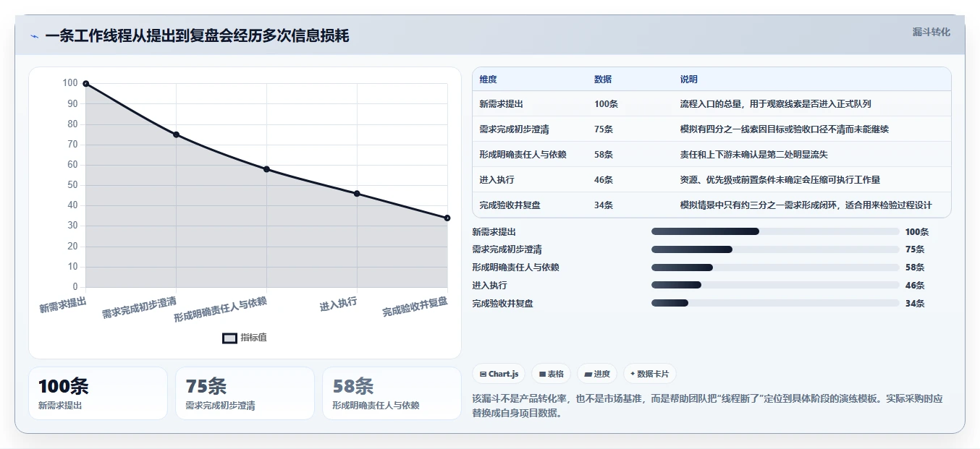Click the chart data point at 46
980x449 pixels.
357,194
